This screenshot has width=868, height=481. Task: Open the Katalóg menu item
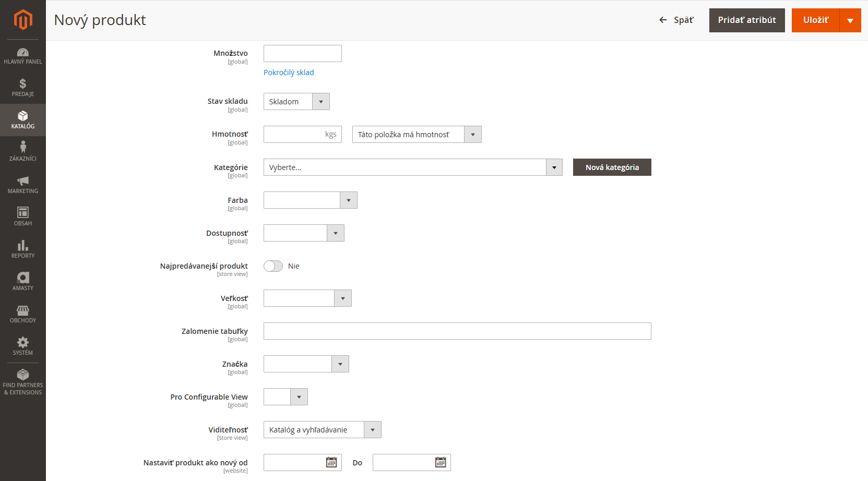pos(23,119)
